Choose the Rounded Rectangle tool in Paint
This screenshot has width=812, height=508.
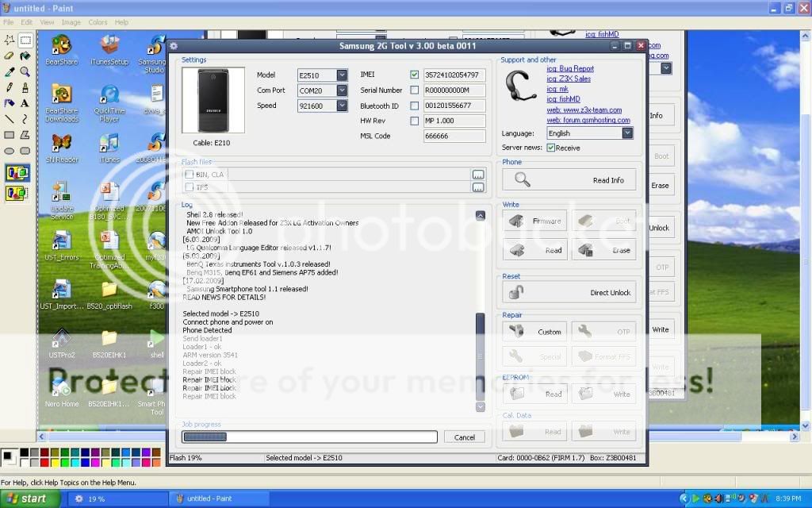click(x=25, y=151)
